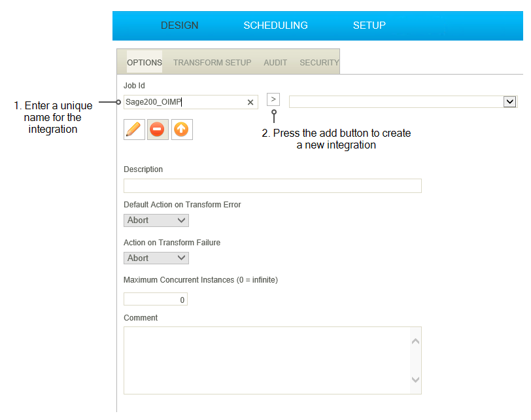Image resolution: width=531 pixels, height=420 pixels.
Task: Click the red delete icon
Action: click(158, 130)
